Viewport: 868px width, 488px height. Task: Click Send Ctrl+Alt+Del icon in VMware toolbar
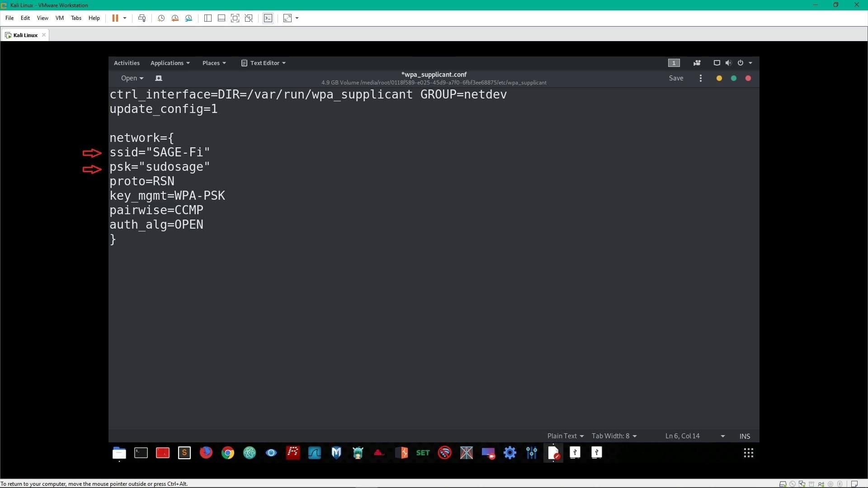pos(142,18)
